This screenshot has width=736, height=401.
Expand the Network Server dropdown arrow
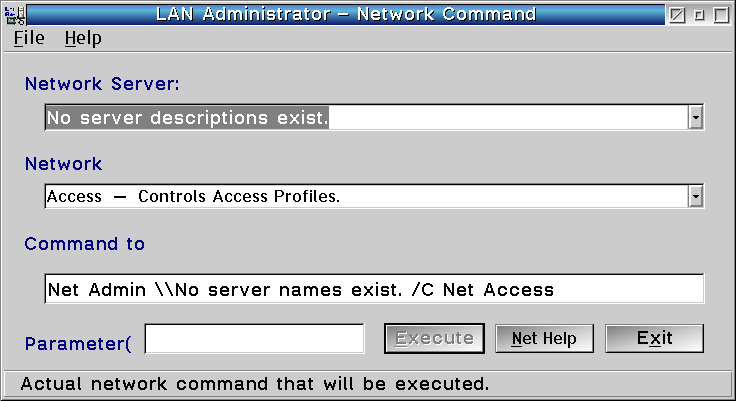click(x=696, y=118)
